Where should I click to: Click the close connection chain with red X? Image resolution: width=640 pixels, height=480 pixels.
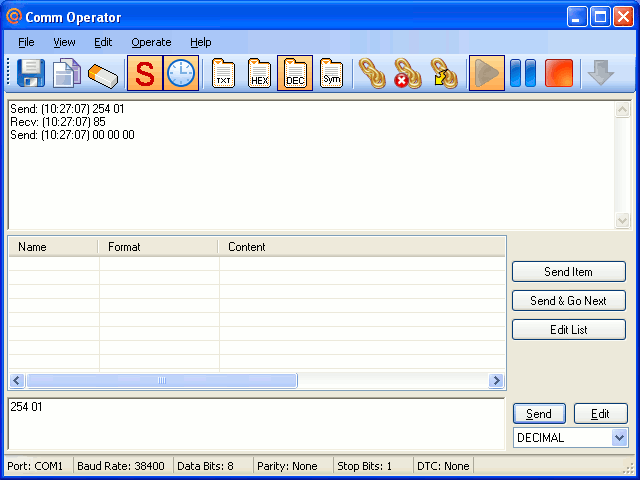tap(408, 73)
